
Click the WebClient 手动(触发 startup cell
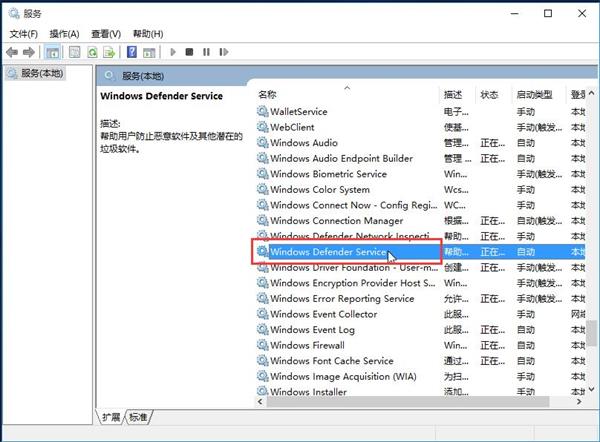(x=539, y=127)
